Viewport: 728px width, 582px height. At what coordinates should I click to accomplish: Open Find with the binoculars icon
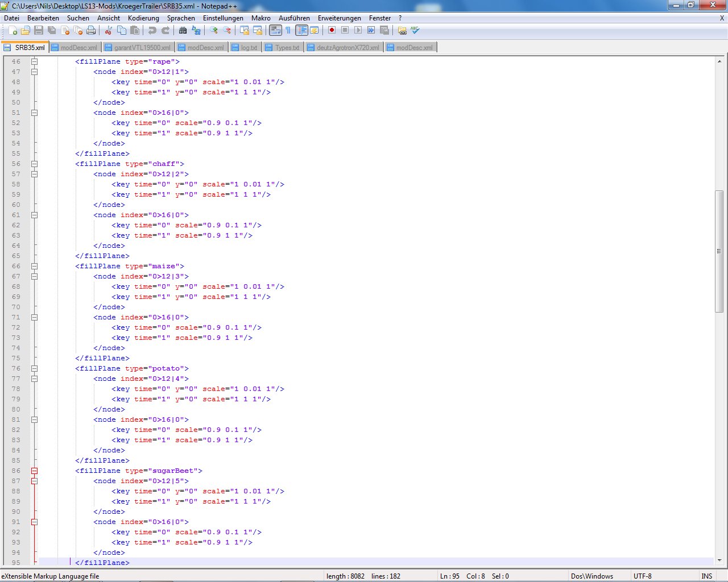[x=183, y=30]
